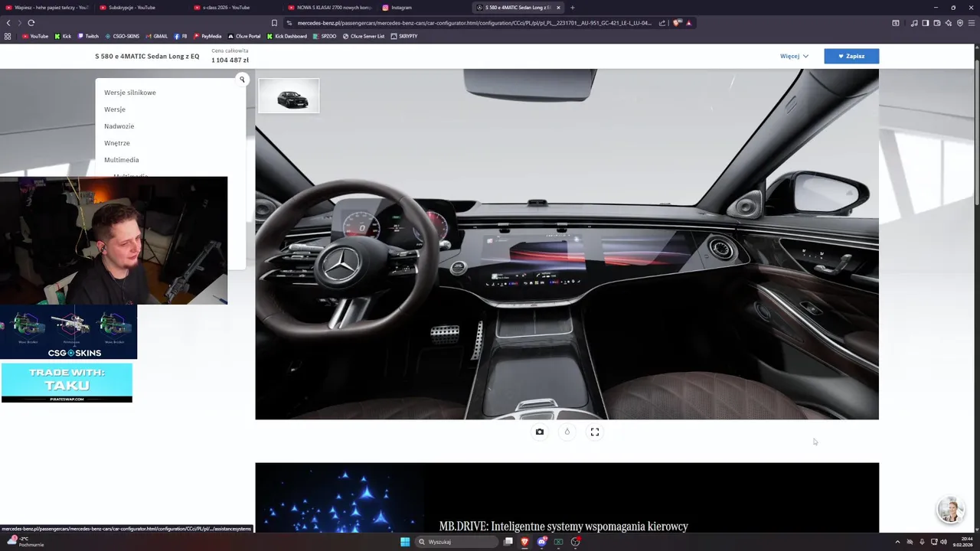Select Wersje in the configurator sidebar
The width and height of the screenshot is (980, 551).
[115, 109]
